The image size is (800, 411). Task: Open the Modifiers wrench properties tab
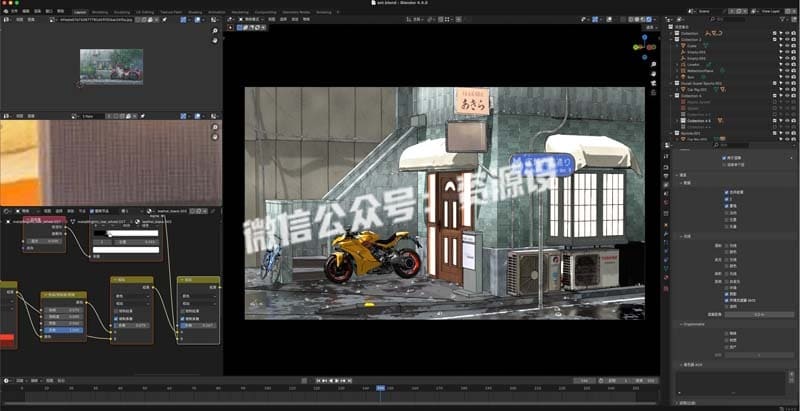666,234
